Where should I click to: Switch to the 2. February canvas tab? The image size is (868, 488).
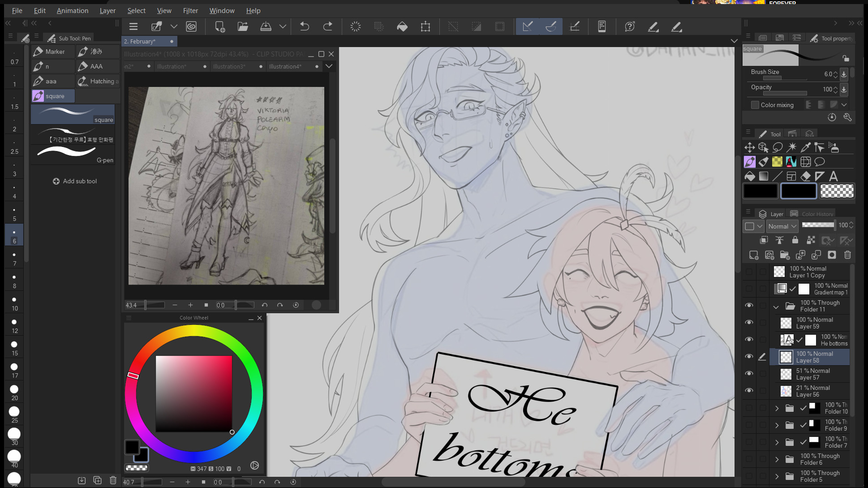point(149,41)
